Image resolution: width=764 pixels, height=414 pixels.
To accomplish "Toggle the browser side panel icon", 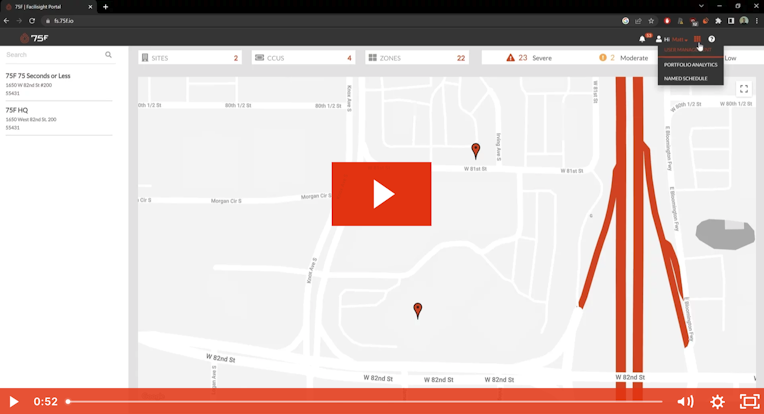I will point(731,21).
